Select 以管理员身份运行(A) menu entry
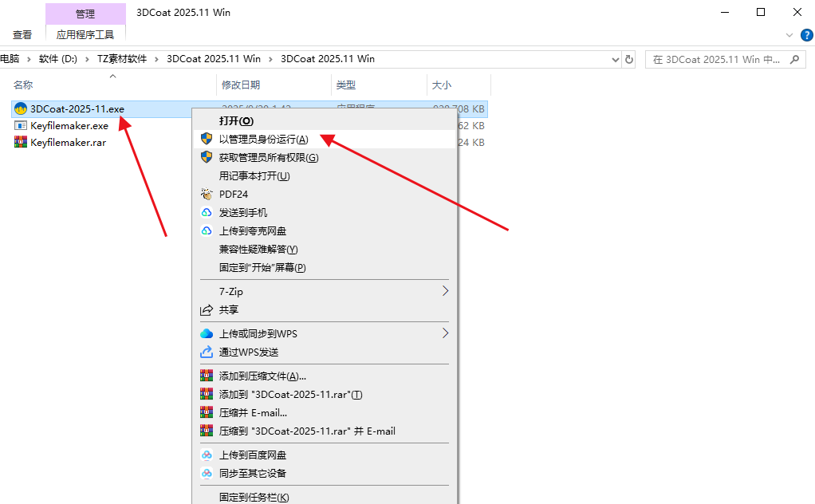Image resolution: width=815 pixels, height=504 pixels. (325, 139)
